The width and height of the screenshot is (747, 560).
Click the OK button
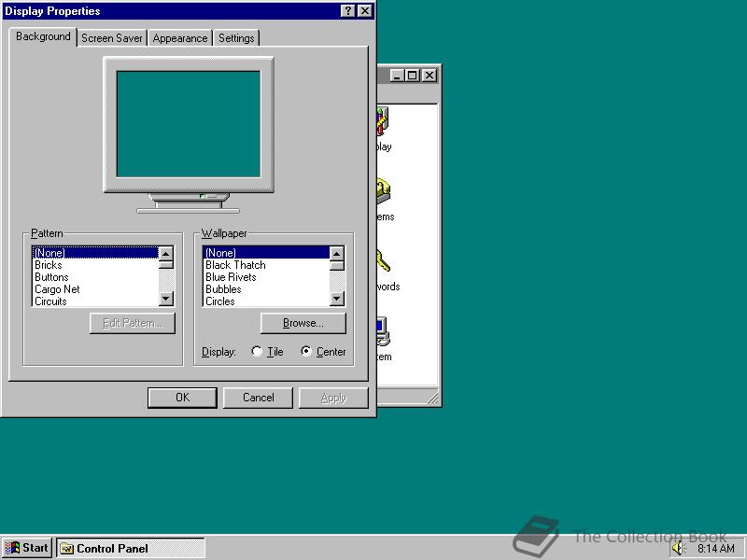182,397
